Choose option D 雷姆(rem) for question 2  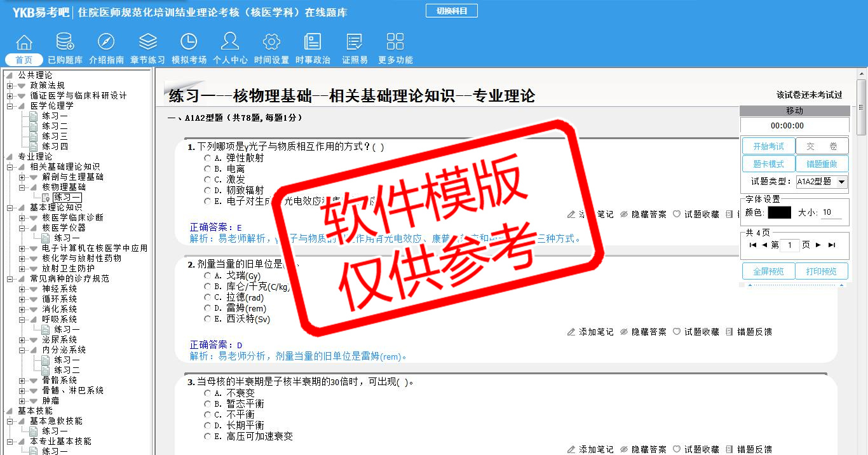click(208, 308)
